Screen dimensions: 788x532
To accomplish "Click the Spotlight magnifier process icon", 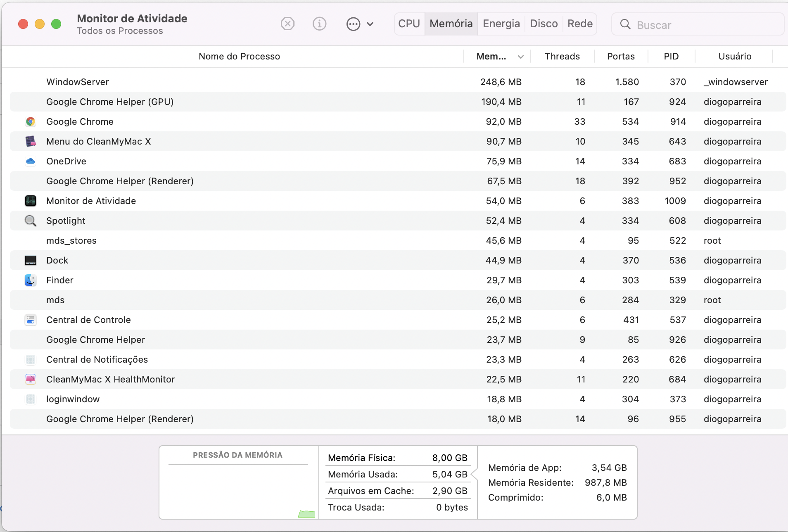I will [x=30, y=221].
